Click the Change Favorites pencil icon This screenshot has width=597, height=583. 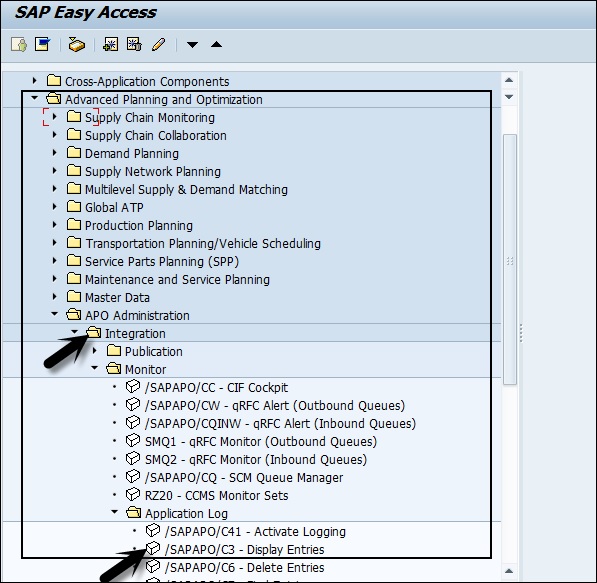click(x=158, y=45)
